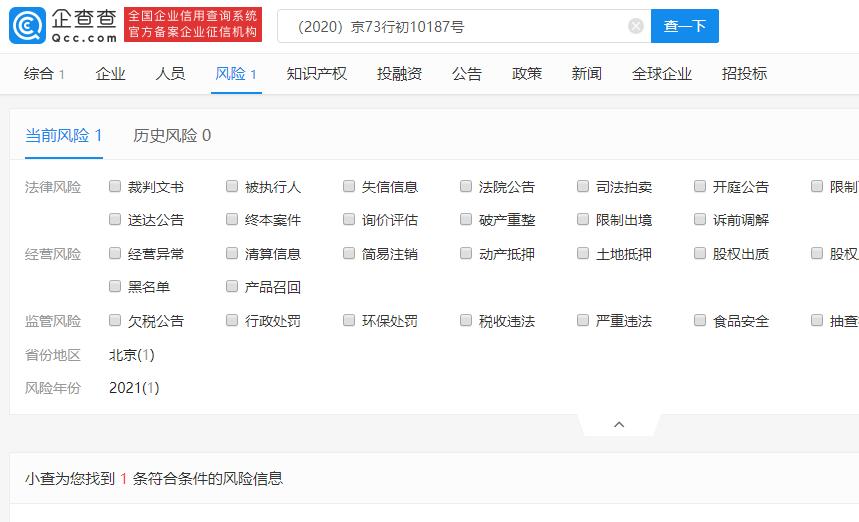The width and height of the screenshot is (859, 522).
Task: Open the 招投标 tab
Action: click(745, 73)
